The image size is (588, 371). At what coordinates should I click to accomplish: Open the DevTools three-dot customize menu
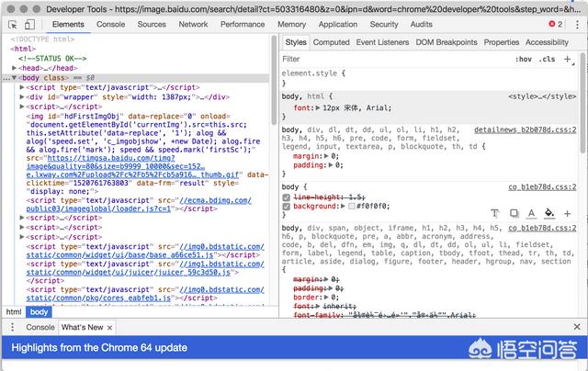tap(577, 25)
